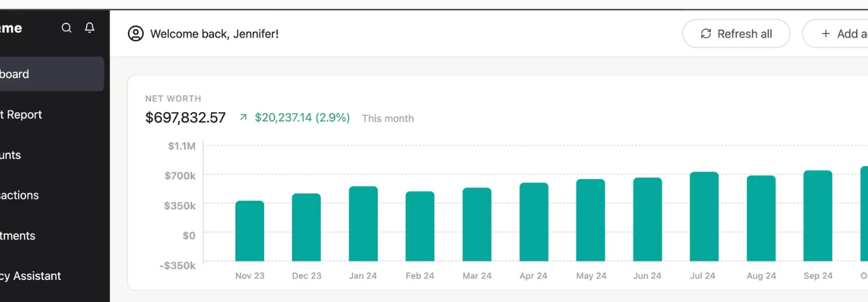
Task: Select the Nov 23 bar in chart
Action: point(250,230)
